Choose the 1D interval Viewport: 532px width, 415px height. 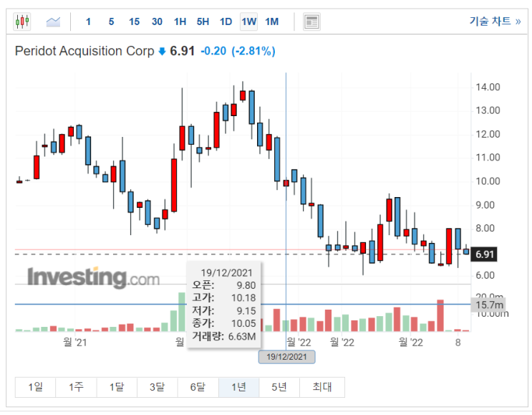point(226,22)
